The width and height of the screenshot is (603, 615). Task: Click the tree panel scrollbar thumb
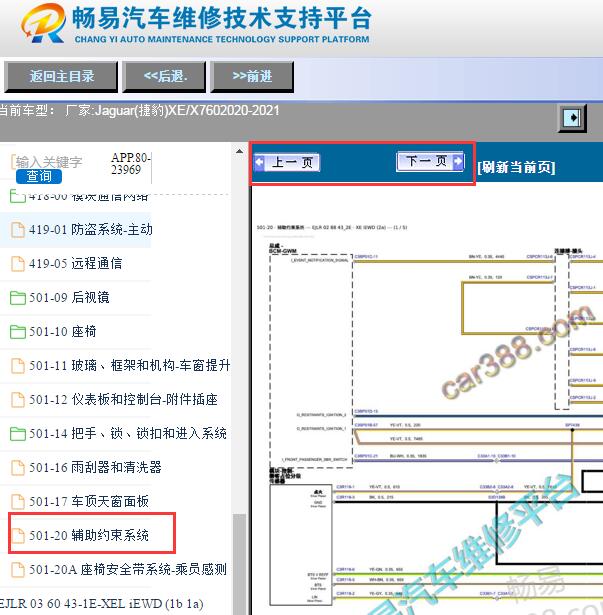(239, 564)
